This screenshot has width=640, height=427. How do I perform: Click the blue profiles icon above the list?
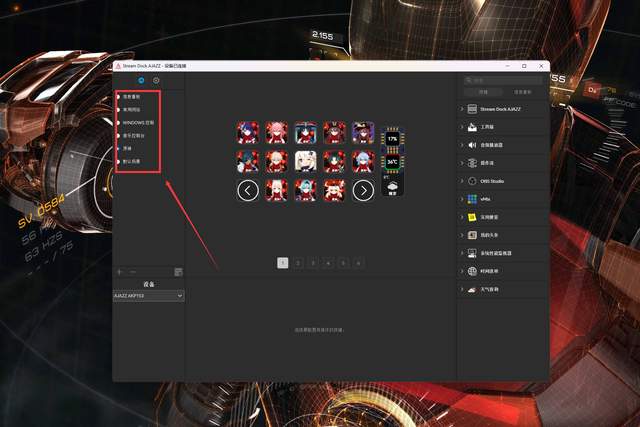coord(141,80)
